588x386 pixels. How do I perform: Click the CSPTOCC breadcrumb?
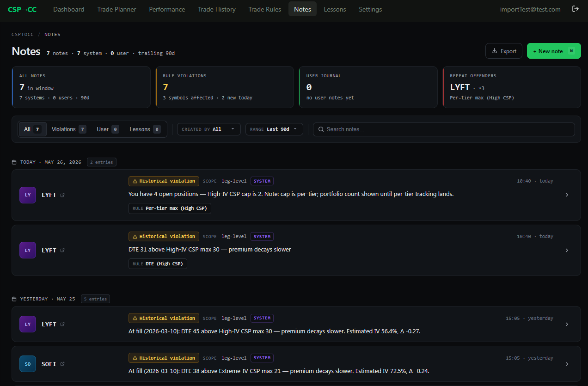coord(23,35)
